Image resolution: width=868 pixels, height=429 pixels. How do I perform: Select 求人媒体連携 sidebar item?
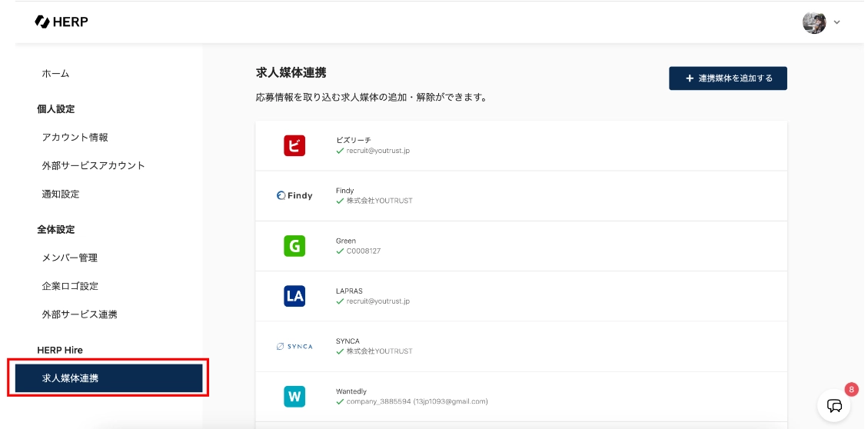108,378
